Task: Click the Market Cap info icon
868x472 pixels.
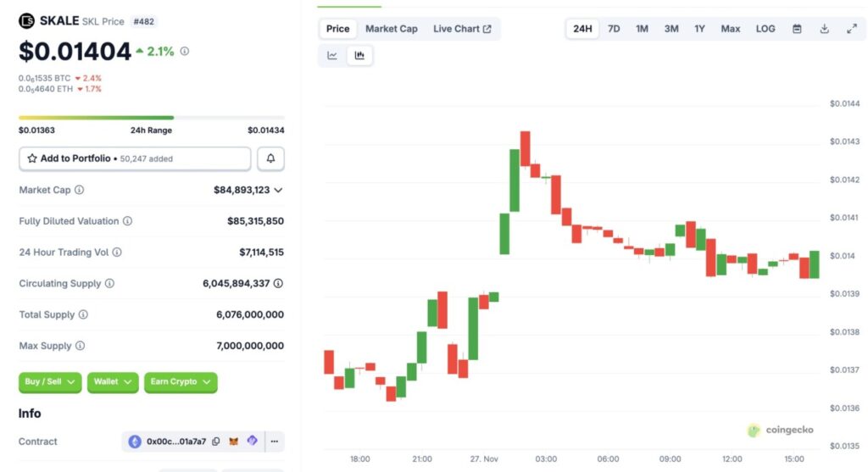Action: 80,191
